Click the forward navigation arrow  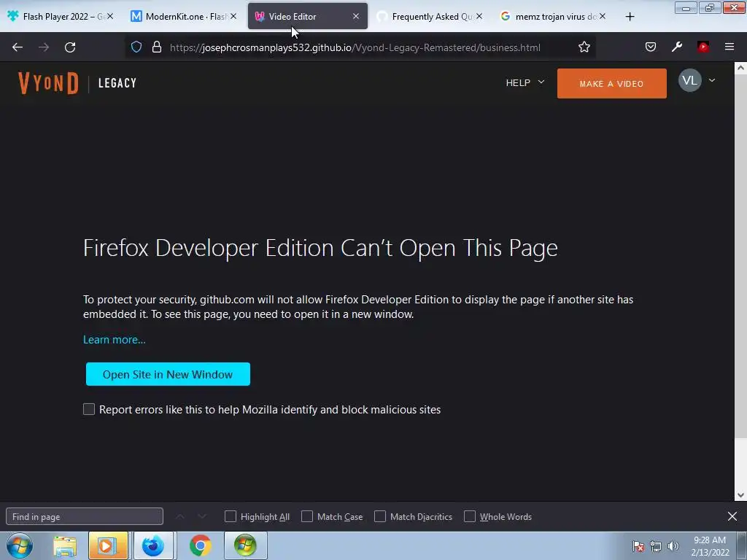[44, 47]
